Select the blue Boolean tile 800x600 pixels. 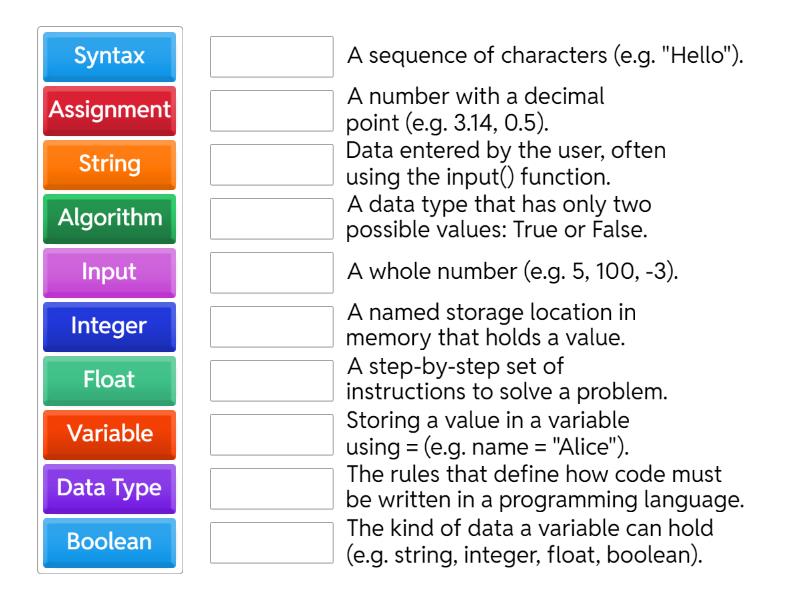coord(109,543)
